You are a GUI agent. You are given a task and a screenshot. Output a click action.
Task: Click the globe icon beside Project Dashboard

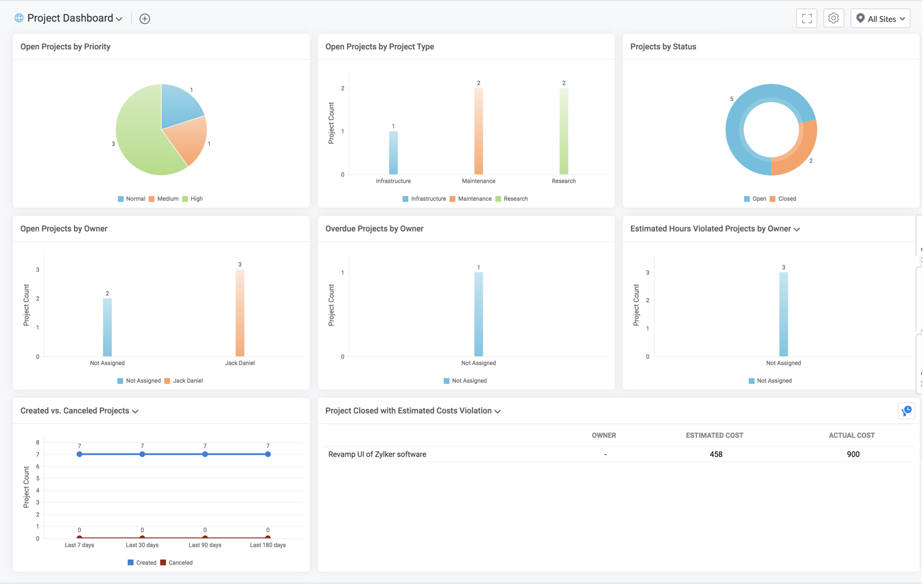click(19, 18)
